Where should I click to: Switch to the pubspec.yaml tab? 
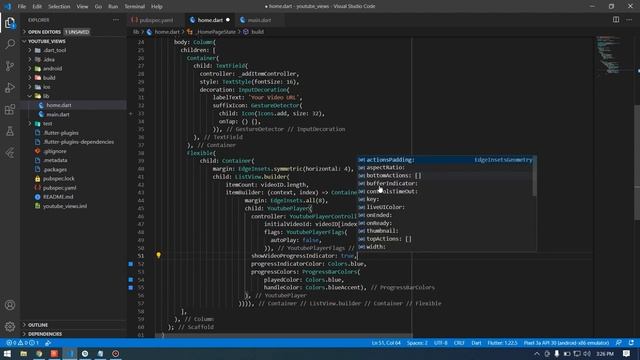click(x=155, y=20)
